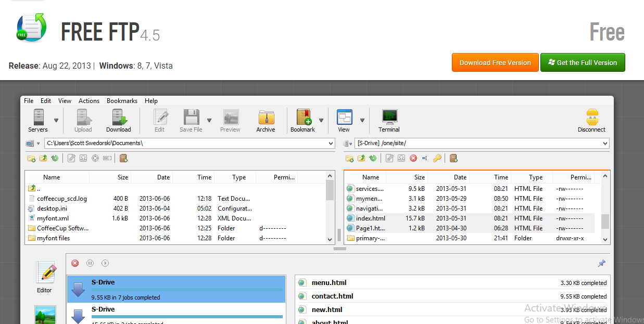Go up one folder in local pane
644x324 pixels.
point(43,158)
